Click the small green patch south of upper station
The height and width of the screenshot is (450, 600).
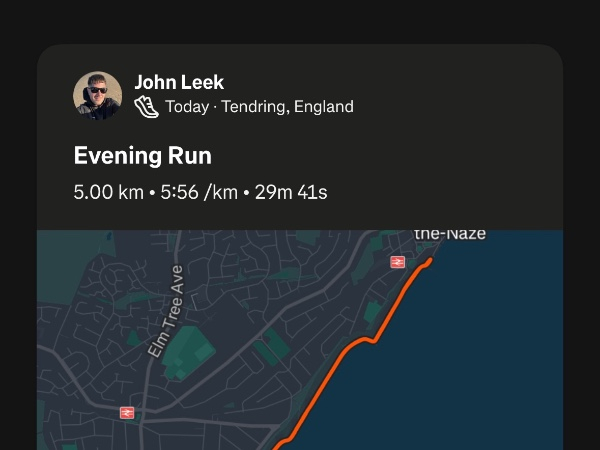point(373,311)
